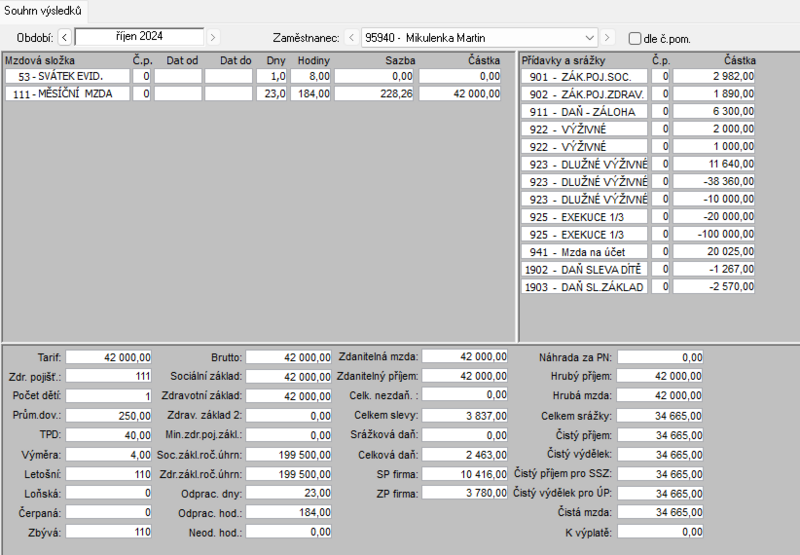This screenshot has width=800, height=555.
Task: Click the Odprac. hod. field 184,00
Action: [x=288, y=513]
